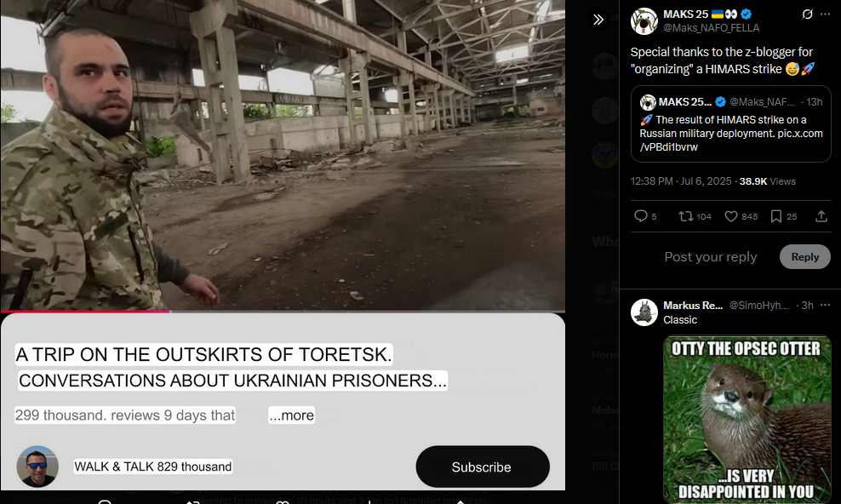Viewport: 841px width, 504px height.
Task: Subscribe to the WALK & TALK channel
Action: 482,467
